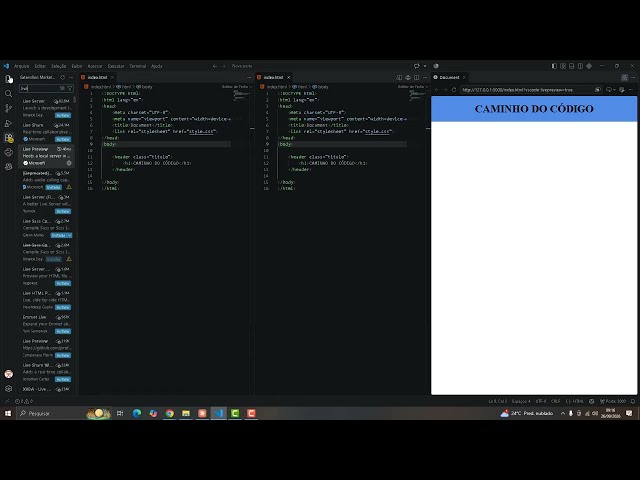
Task: Navigate back arrow in the title bar
Action: pos(215,66)
